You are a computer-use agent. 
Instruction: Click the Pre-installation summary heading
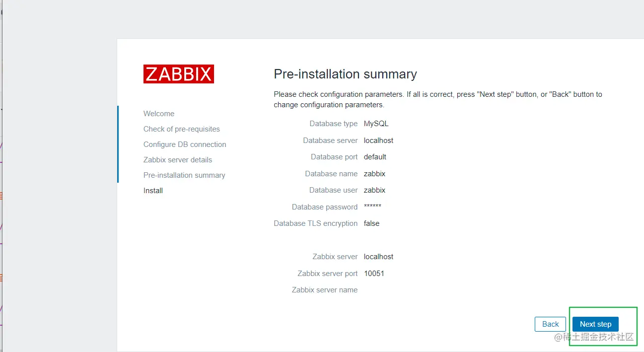(x=345, y=74)
